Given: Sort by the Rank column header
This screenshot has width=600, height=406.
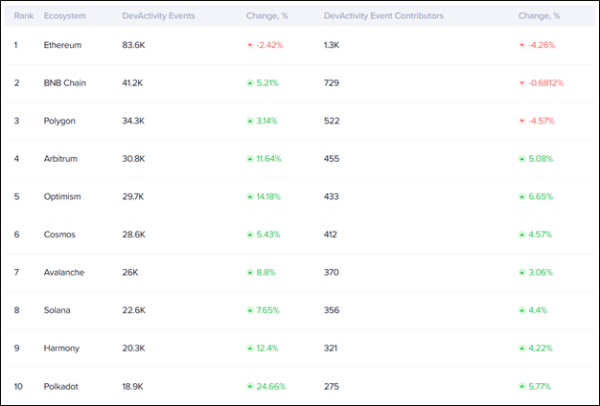Looking at the screenshot, I should pyautogui.click(x=23, y=17).
